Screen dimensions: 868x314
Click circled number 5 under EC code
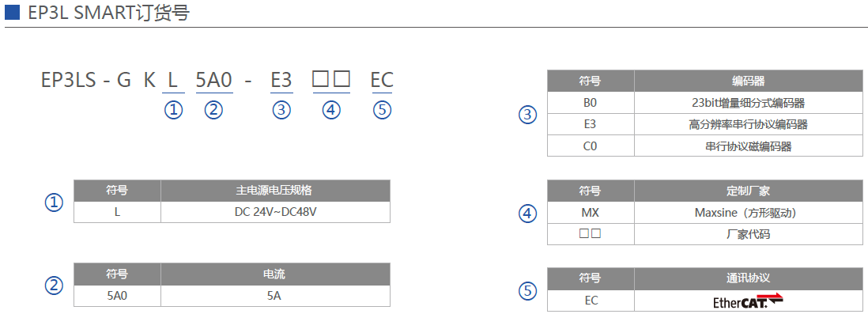click(x=382, y=110)
